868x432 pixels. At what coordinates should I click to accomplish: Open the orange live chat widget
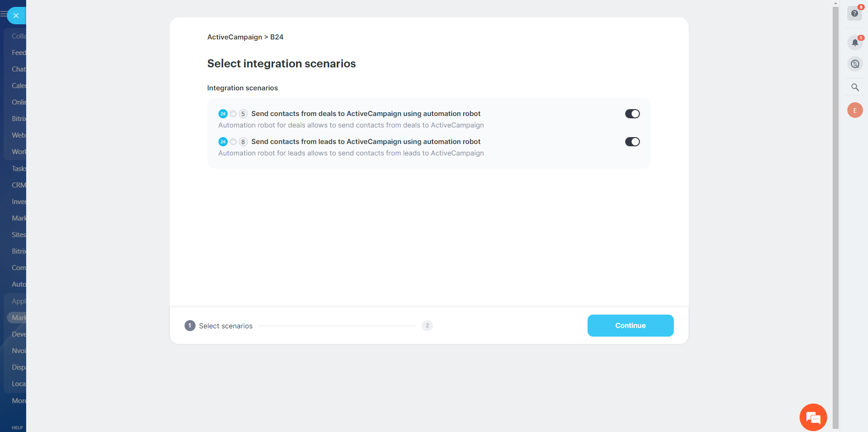point(813,417)
